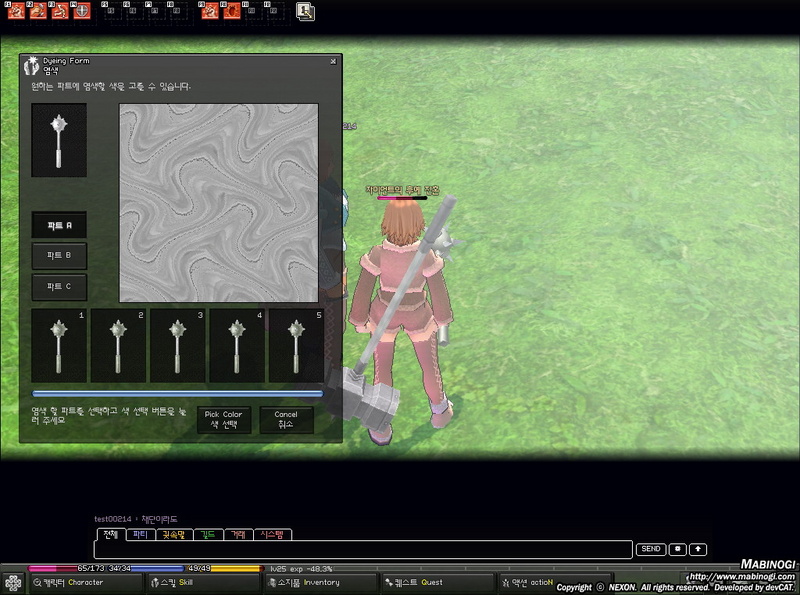
Task: Switch to the 시스템 system chat tab
Action: pos(272,534)
